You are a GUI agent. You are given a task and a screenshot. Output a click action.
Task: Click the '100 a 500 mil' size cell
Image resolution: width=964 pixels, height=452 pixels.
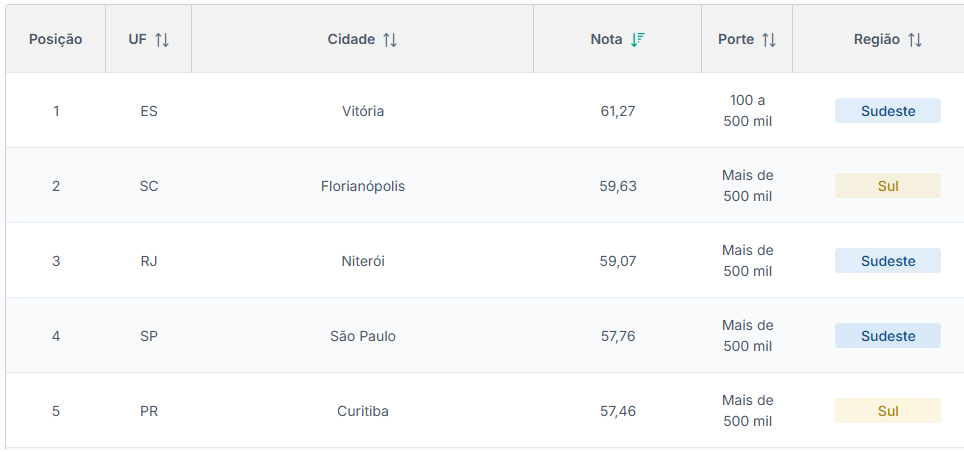click(748, 111)
